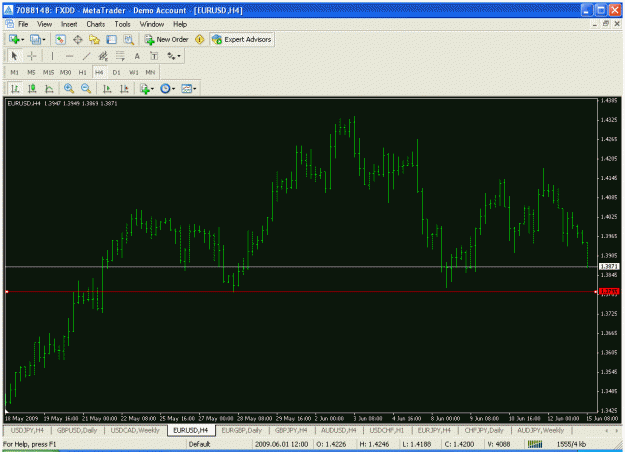Open the Data Window crosshair icon
This screenshot has height=452, width=625.
point(77,39)
